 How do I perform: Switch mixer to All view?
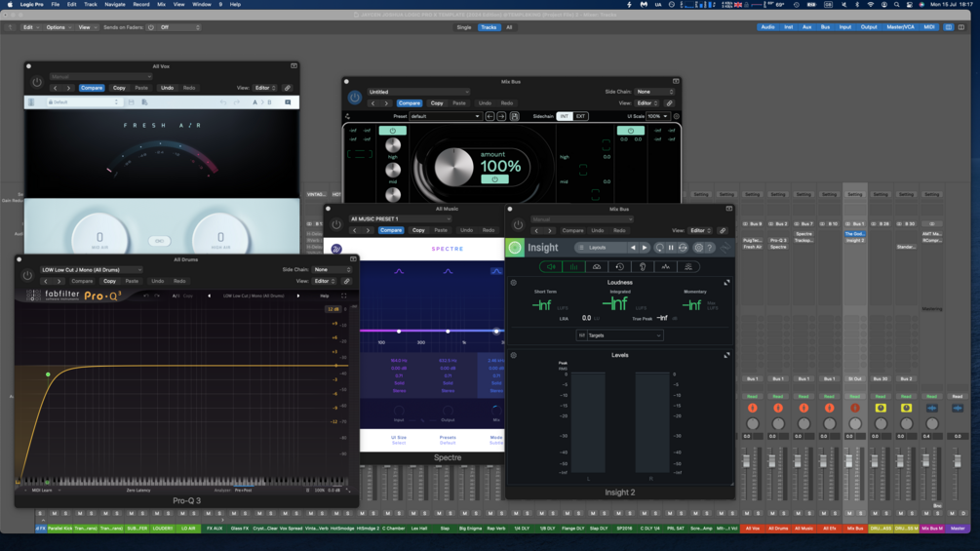[x=509, y=27]
